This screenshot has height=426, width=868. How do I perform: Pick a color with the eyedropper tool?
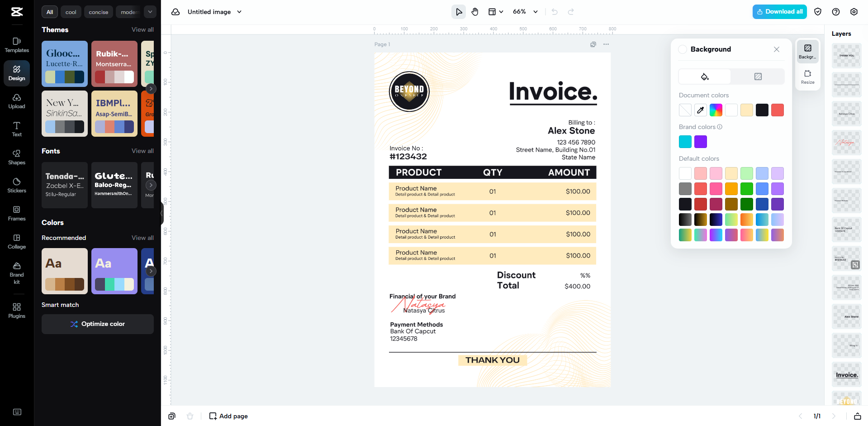pyautogui.click(x=700, y=110)
